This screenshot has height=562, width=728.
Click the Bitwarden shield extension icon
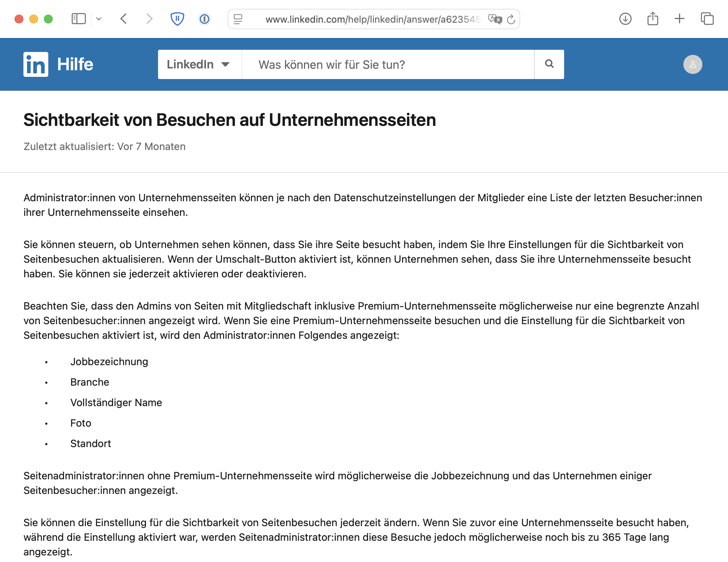pyautogui.click(x=177, y=19)
